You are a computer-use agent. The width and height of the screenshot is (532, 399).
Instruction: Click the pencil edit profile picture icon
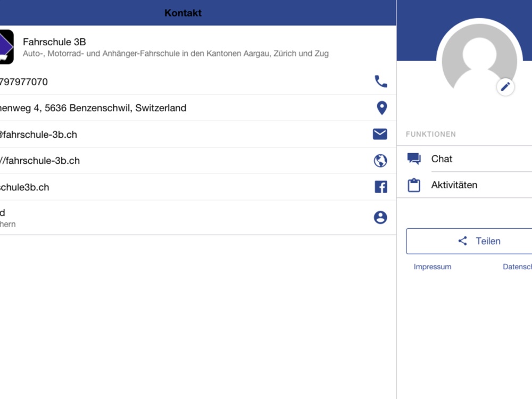pyautogui.click(x=505, y=87)
